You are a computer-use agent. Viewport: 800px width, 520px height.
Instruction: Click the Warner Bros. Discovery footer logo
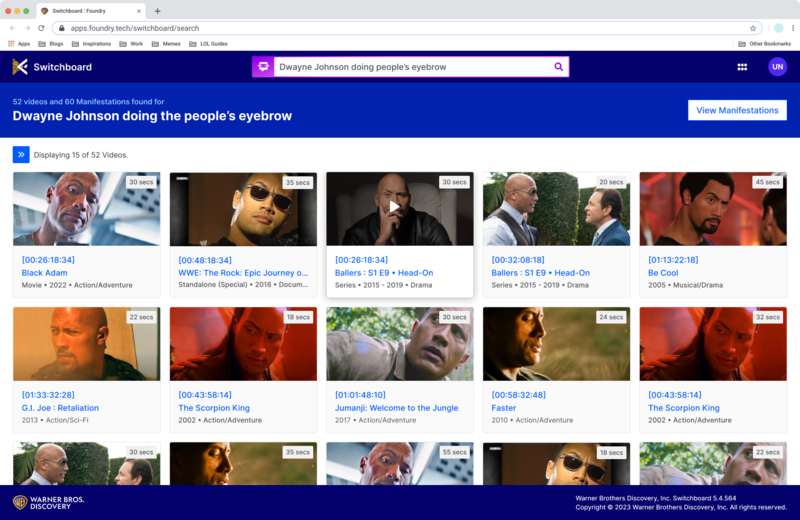click(x=48, y=503)
